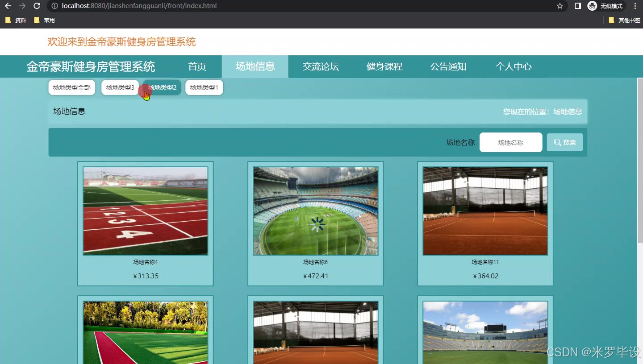Go back with the browser back arrow

pyautogui.click(x=8, y=6)
